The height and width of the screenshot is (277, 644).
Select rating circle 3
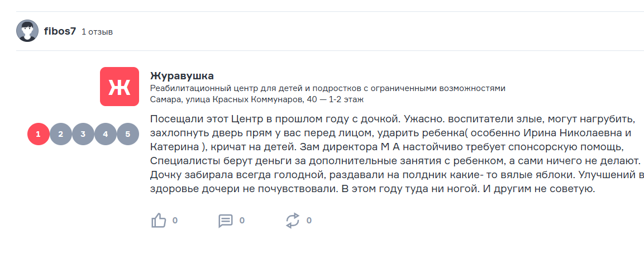pyautogui.click(x=83, y=134)
